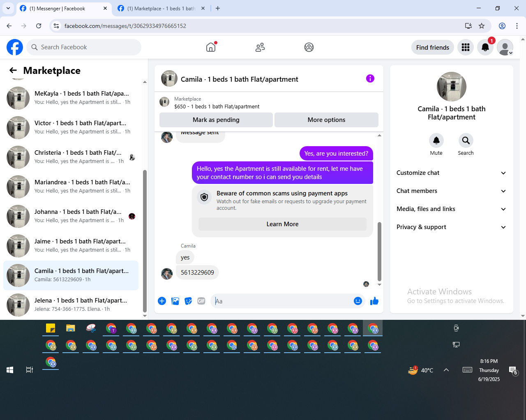Image resolution: width=526 pixels, height=420 pixels.
Task: Open the weather widget showing 40°C
Action: click(x=421, y=370)
